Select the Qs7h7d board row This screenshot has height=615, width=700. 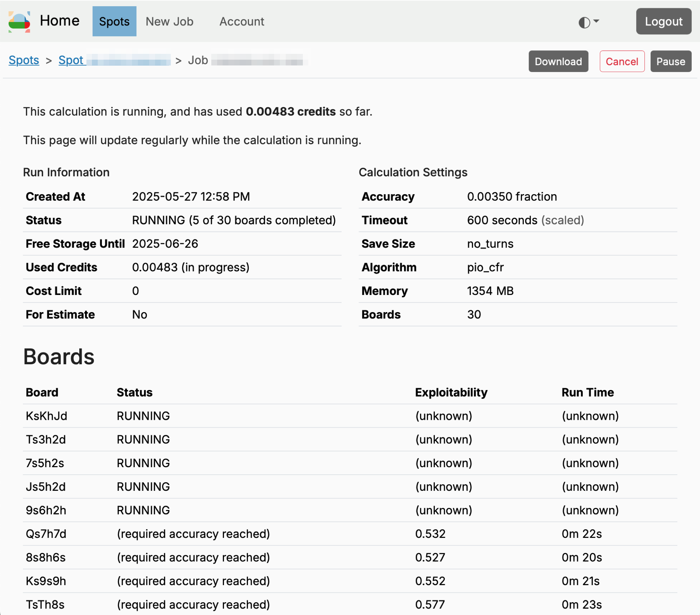tap(46, 534)
